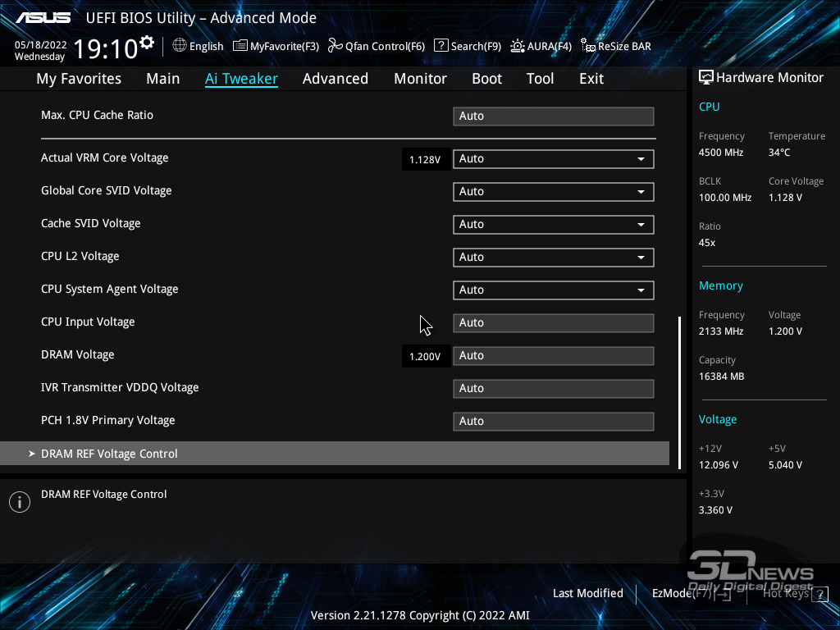Expand DRAM REF Voltage Control submenu
The image size is (840, 630).
(335, 453)
